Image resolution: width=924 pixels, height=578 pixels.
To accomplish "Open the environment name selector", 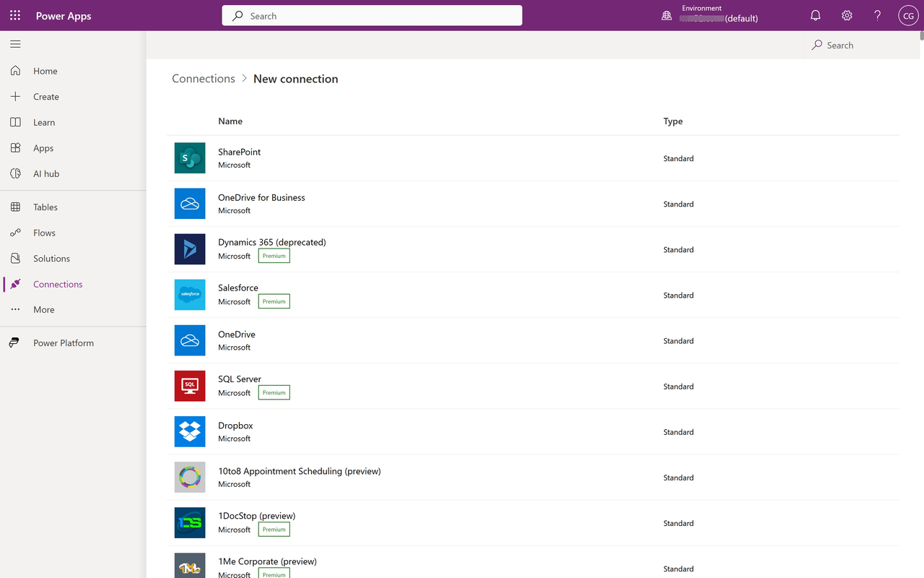I will 720,18.
